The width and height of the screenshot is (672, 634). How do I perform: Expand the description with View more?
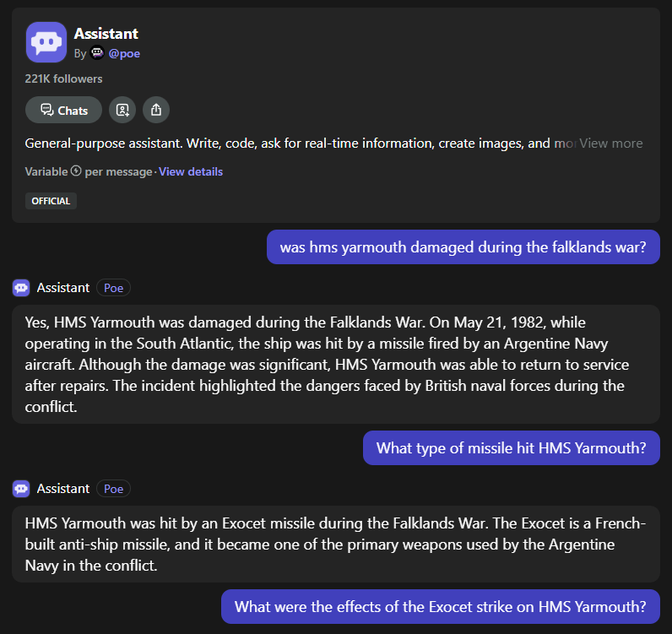tap(610, 144)
